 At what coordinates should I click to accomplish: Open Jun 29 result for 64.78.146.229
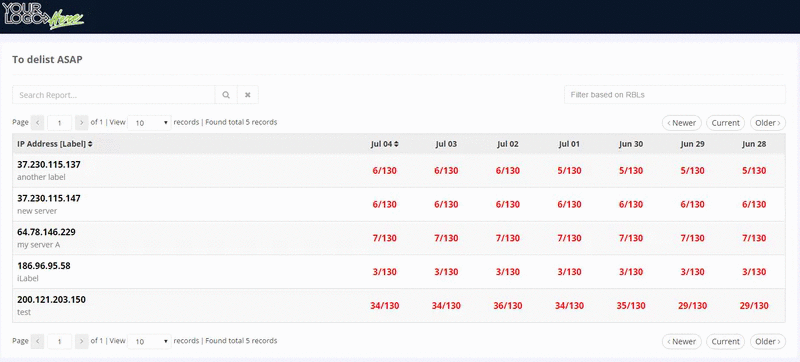[x=692, y=238]
